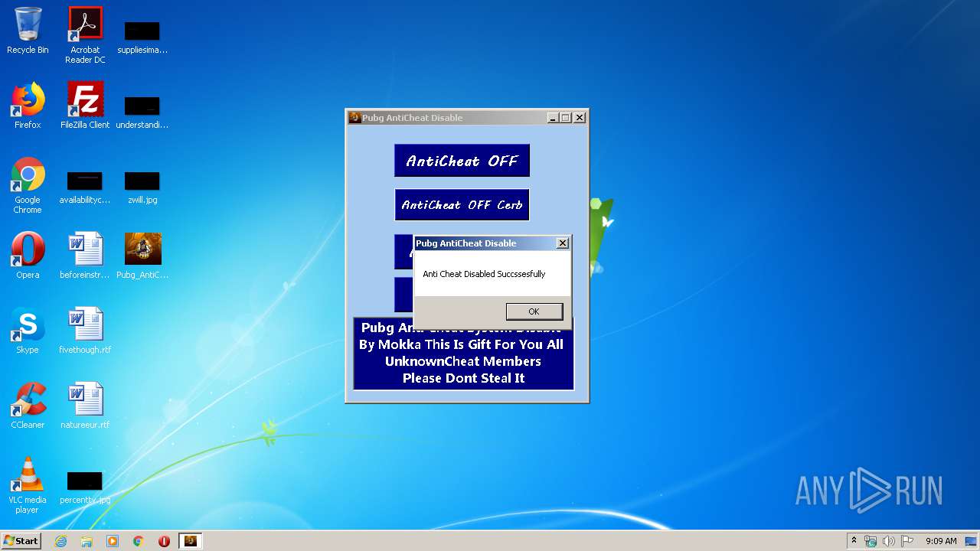Select the FileZilla Client desktop icon
This screenshot has width=980, height=551.
pos(85,106)
